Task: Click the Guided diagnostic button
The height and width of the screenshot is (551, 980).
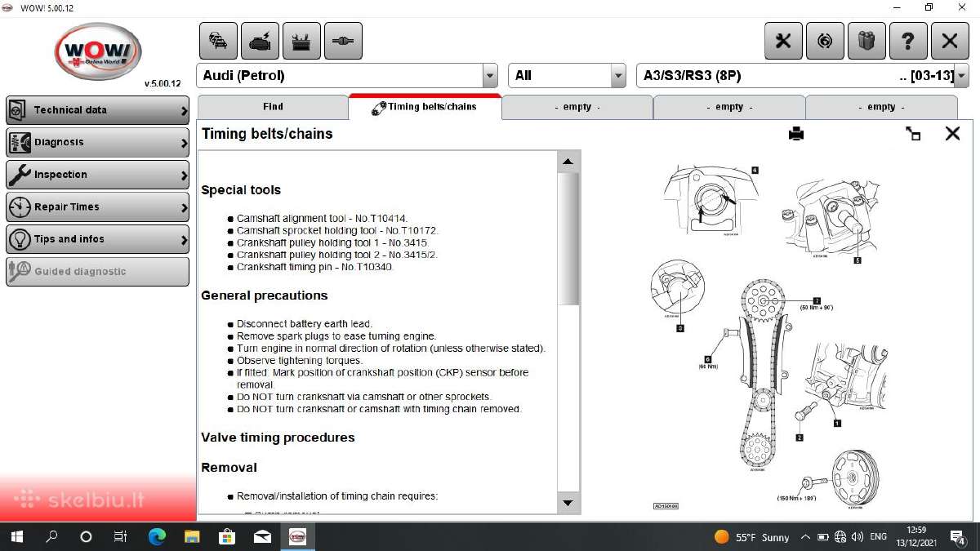Action: pos(97,272)
